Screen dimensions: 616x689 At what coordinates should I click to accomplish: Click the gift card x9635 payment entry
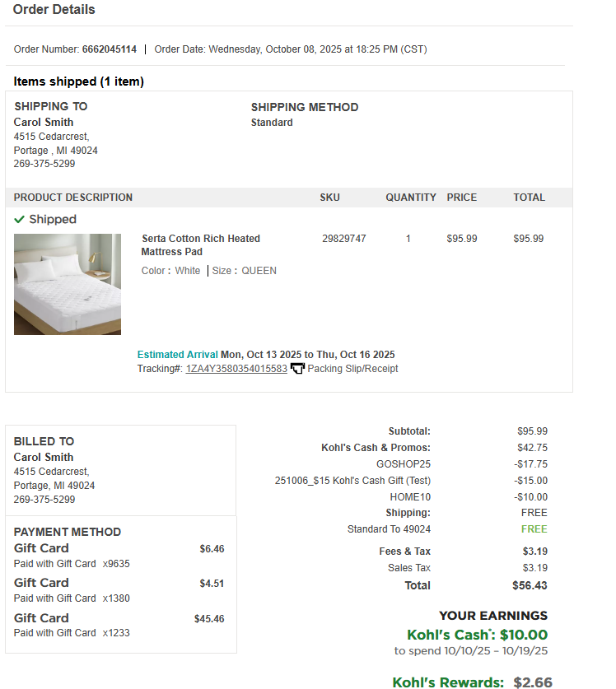pos(119,556)
